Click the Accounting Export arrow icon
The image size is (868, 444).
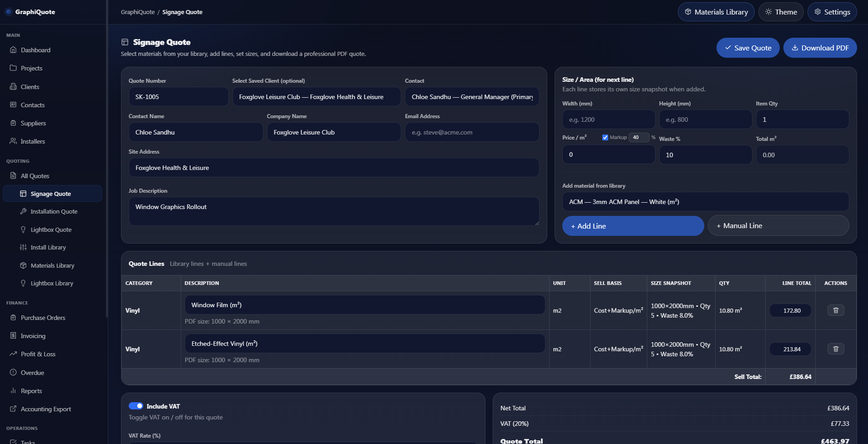(13, 409)
